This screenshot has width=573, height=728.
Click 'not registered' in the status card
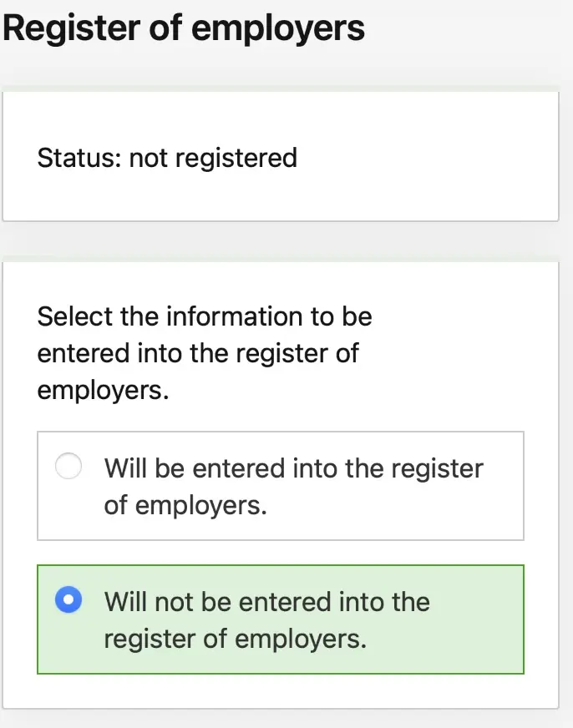(x=213, y=159)
